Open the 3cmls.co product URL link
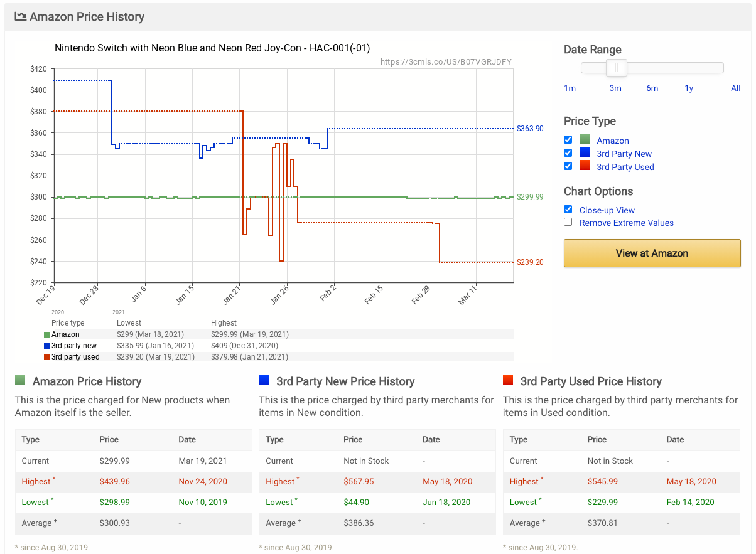 (446, 61)
